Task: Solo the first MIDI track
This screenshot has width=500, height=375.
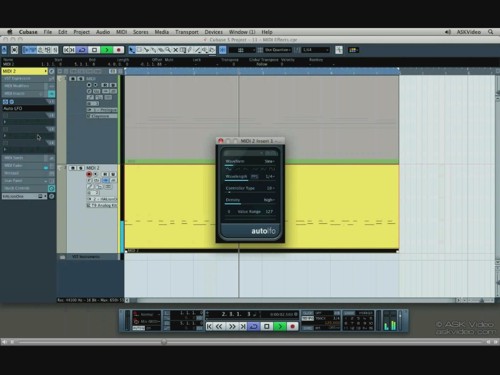Action: [x=80, y=79]
